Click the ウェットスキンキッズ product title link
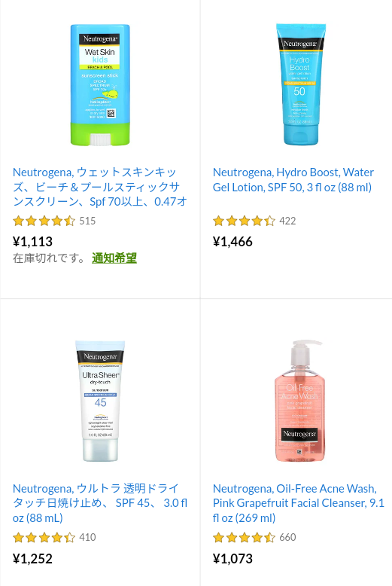Image resolution: width=392 pixels, height=586 pixels. (x=100, y=187)
